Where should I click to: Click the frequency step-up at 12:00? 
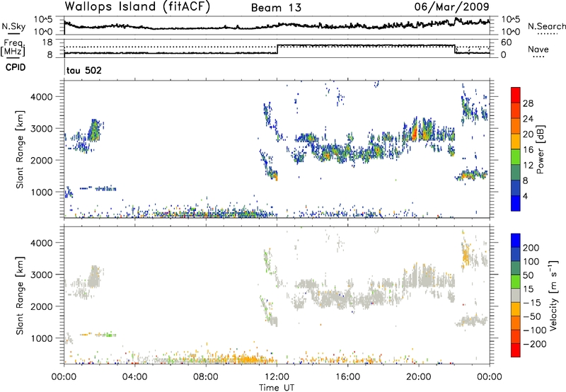277,49
